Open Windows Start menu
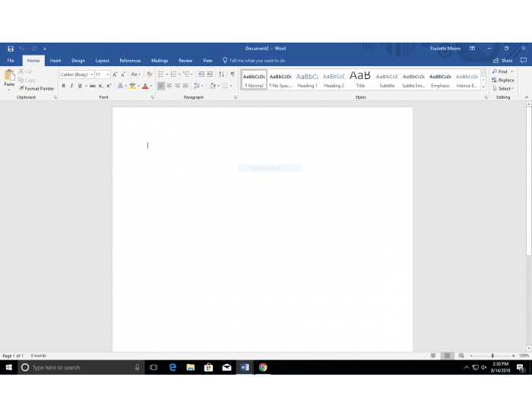 9,367
